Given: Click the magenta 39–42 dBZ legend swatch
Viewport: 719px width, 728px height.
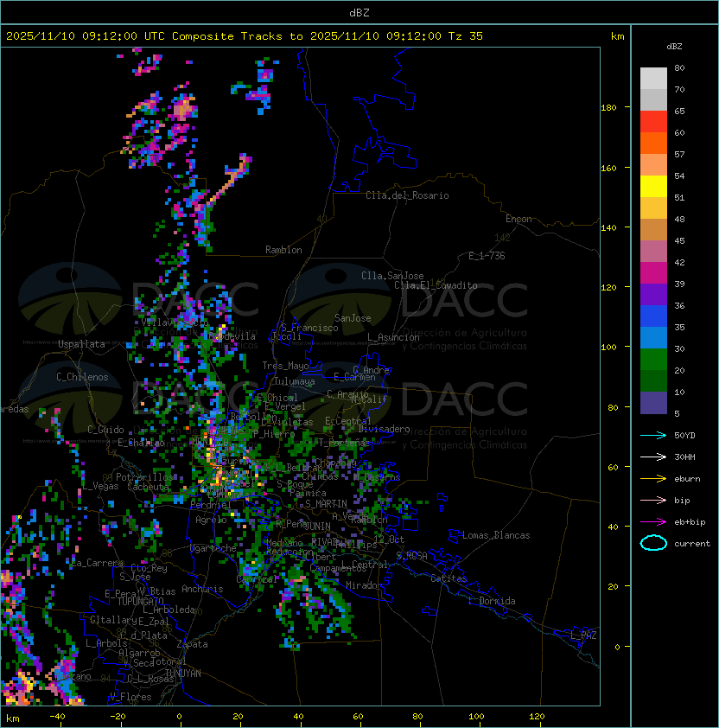Looking at the screenshot, I should click(653, 273).
